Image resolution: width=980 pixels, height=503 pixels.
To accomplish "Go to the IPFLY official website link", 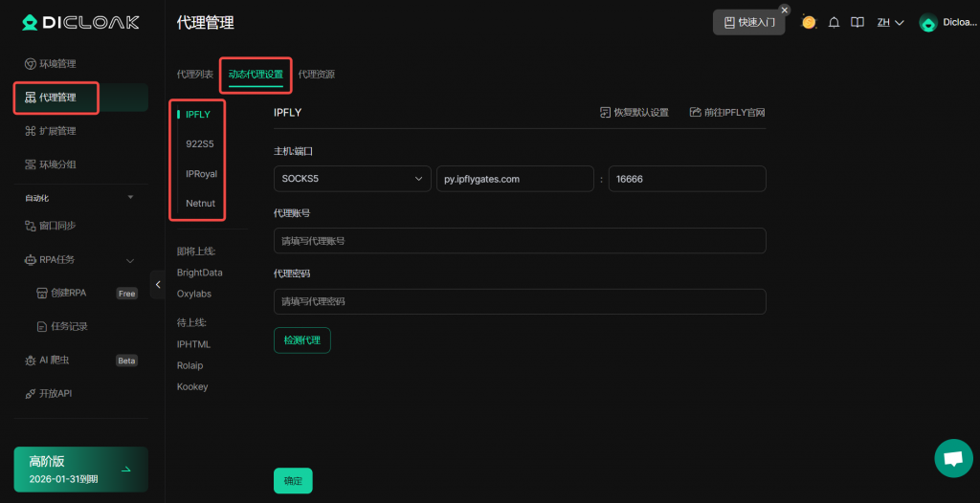I will click(x=726, y=112).
